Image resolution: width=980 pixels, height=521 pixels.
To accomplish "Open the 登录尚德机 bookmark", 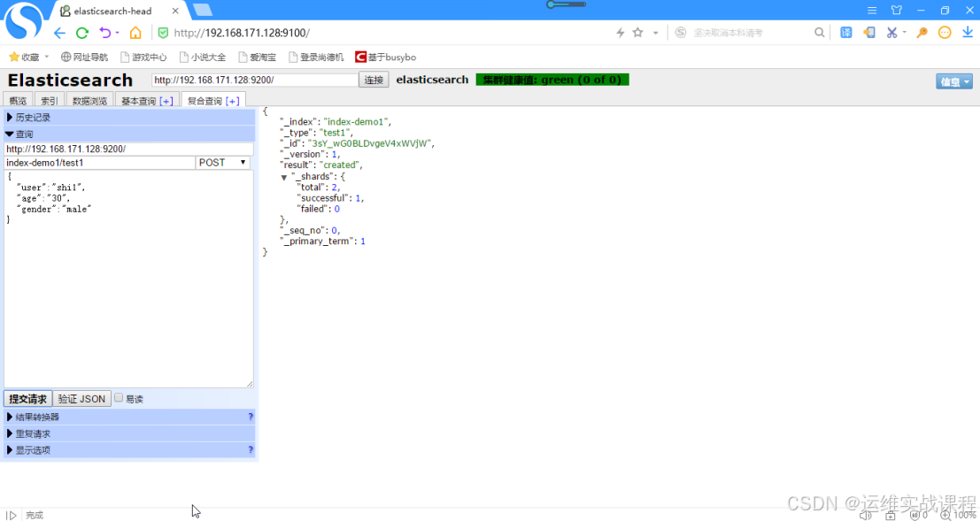I will click(316, 57).
